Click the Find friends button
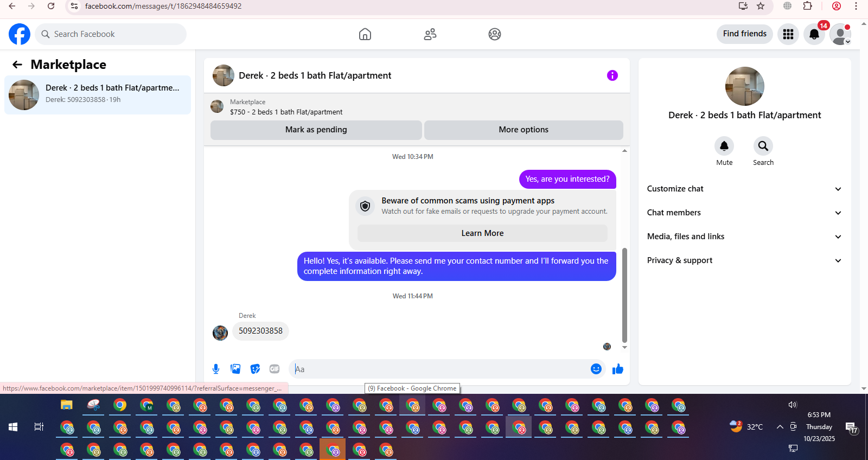Image resolution: width=868 pixels, height=460 pixels. 745,34
